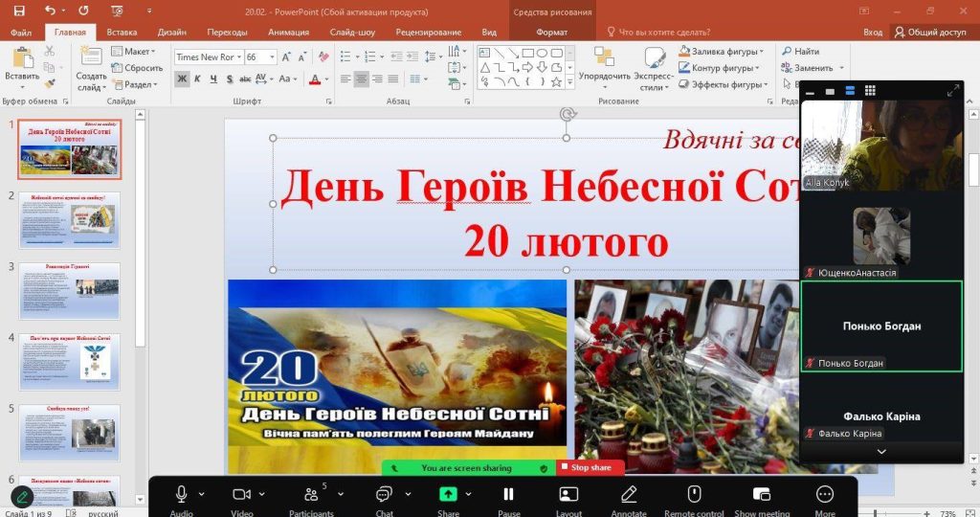Image resolution: width=980 pixels, height=517 pixels.
Task: Justify the paragraph text
Action: tap(392, 79)
